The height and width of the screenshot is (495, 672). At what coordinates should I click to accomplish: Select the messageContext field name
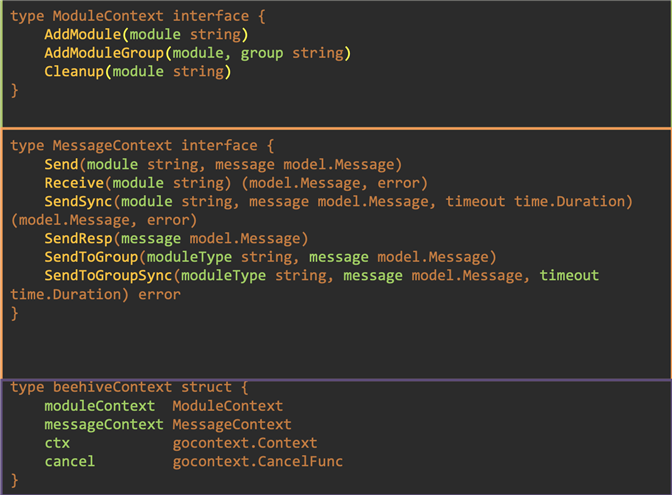click(104, 424)
